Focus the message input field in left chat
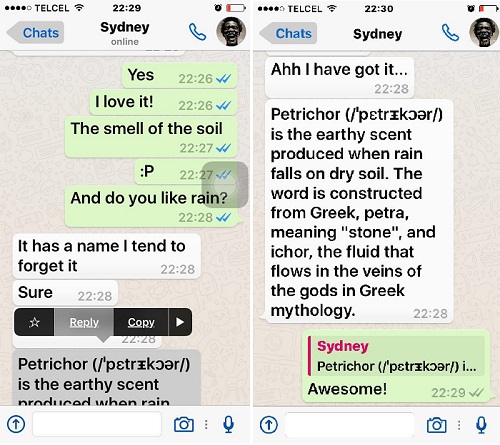This screenshot has width=500, height=445. [97, 424]
